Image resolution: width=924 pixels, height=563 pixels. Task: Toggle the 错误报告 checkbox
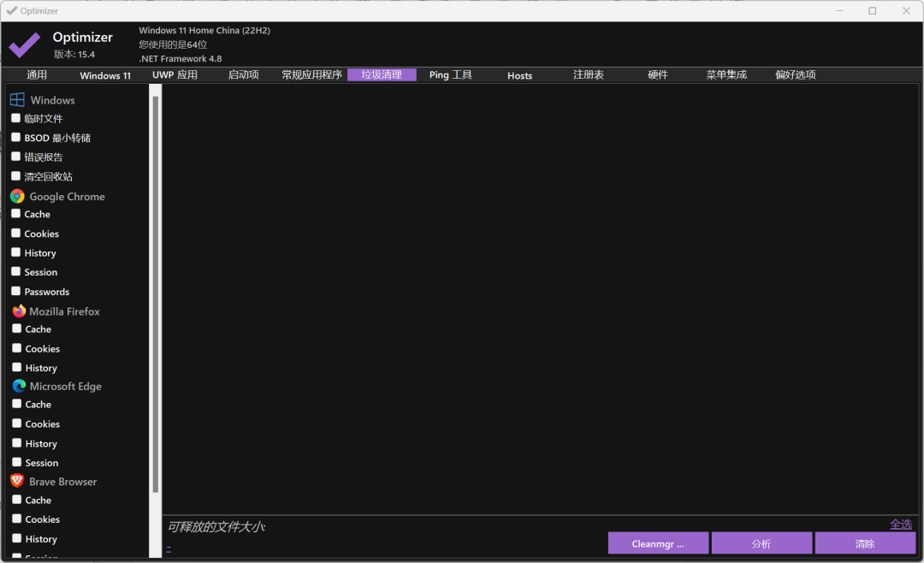tap(16, 157)
